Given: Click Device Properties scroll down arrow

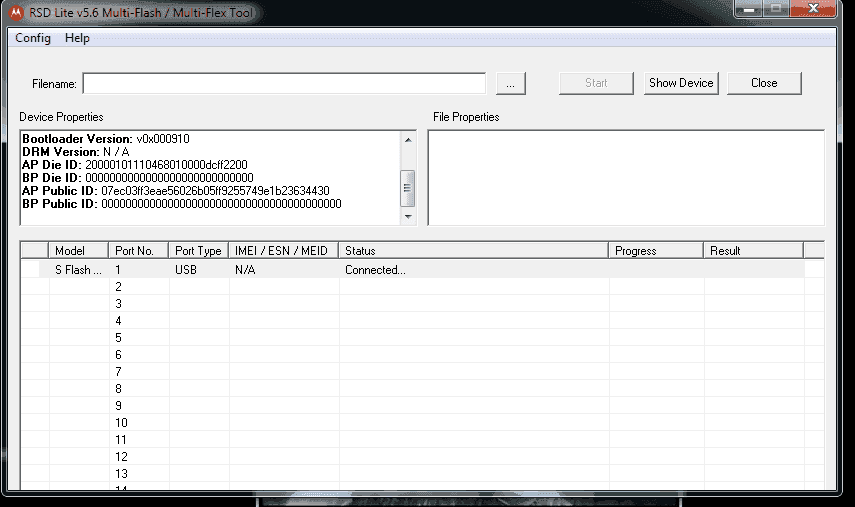Looking at the screenshot, I should click(408, 216).
